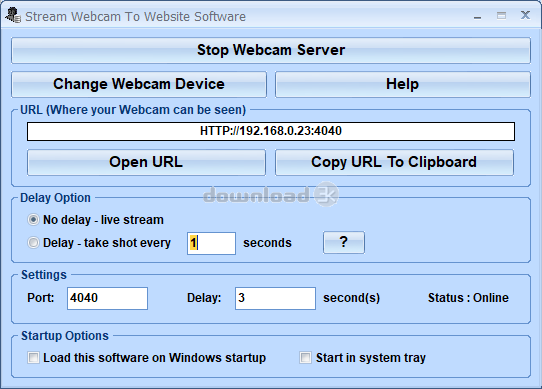Click the Delay Option group title
The image size is (542, 389).
[55, 198]
